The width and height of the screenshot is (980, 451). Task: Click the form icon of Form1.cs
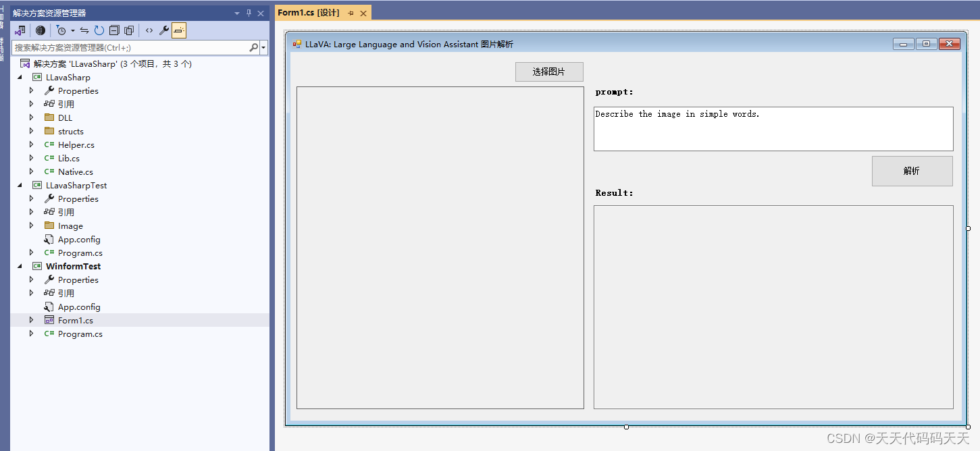point(49,320)
